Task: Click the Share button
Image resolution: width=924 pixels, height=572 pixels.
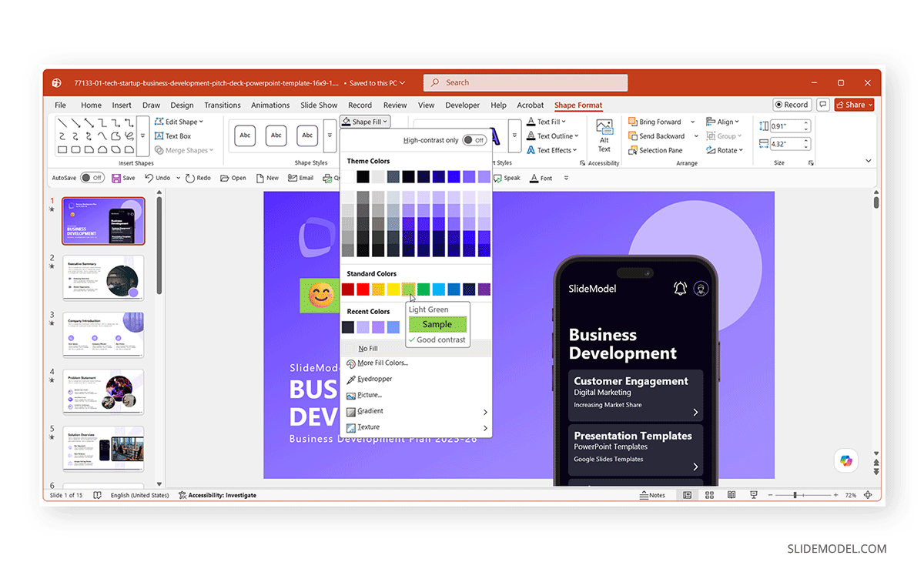Action: pos(854,105)
